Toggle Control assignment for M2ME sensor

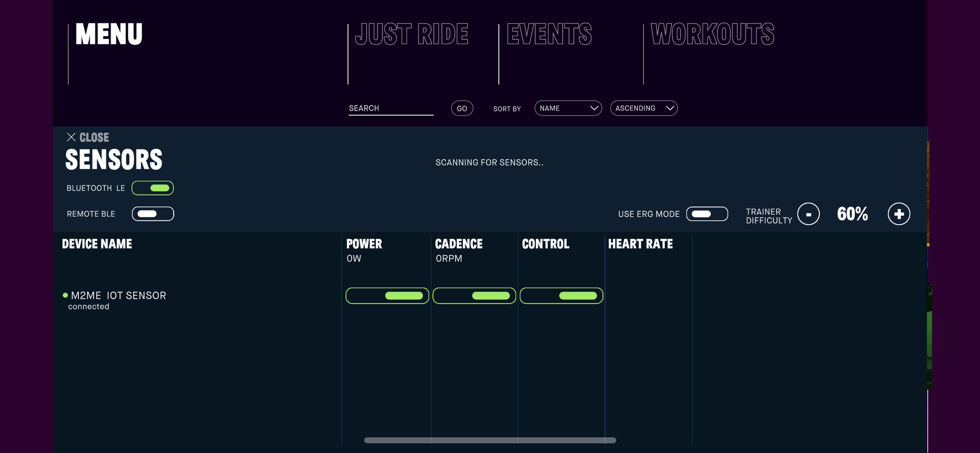tap(561, 296)
